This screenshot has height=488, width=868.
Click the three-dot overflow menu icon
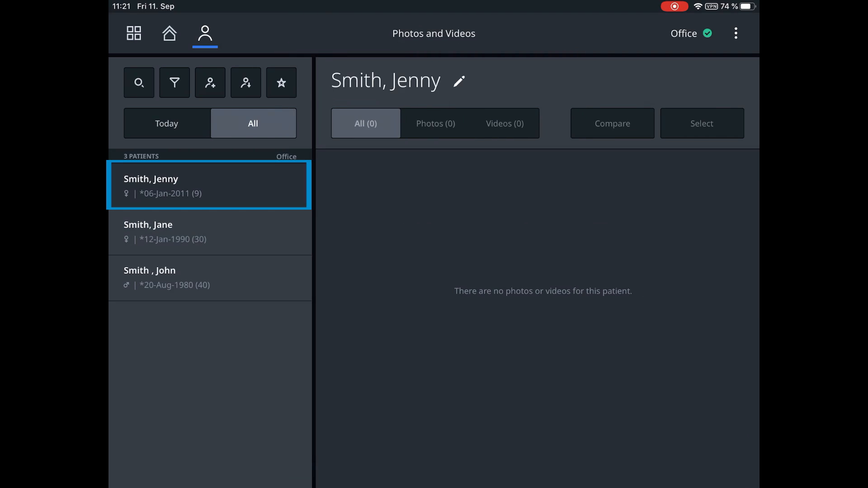coord(736,33)
